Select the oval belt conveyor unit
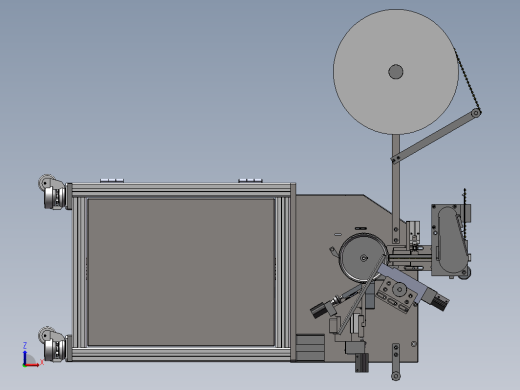Screen dimensions: 520x390 451,239
